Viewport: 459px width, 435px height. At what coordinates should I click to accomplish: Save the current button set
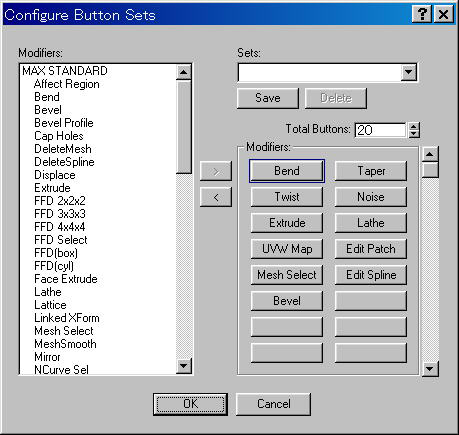click(x=268, y=98)
